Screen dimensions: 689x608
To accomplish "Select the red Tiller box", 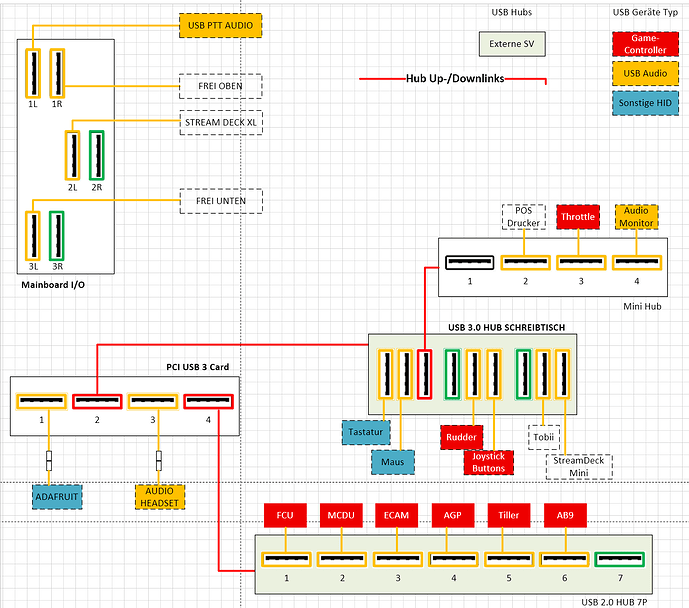I will pyautogui.click(x=509, y=515).
